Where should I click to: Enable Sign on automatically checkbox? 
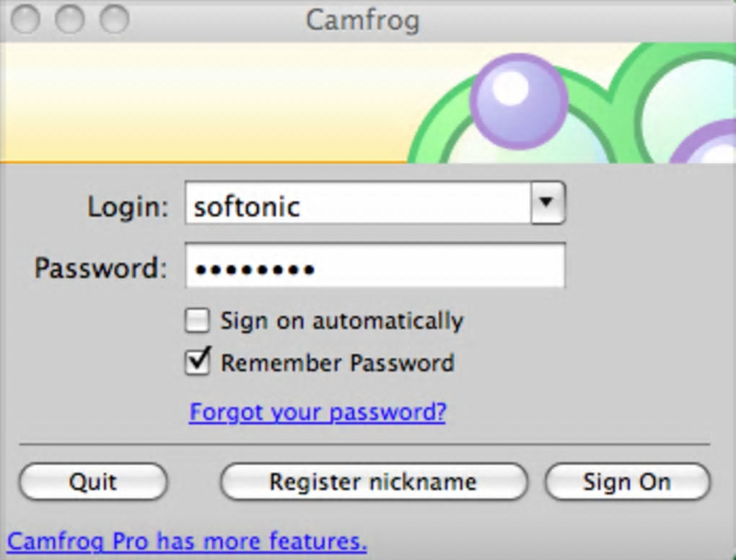[197, 320]
